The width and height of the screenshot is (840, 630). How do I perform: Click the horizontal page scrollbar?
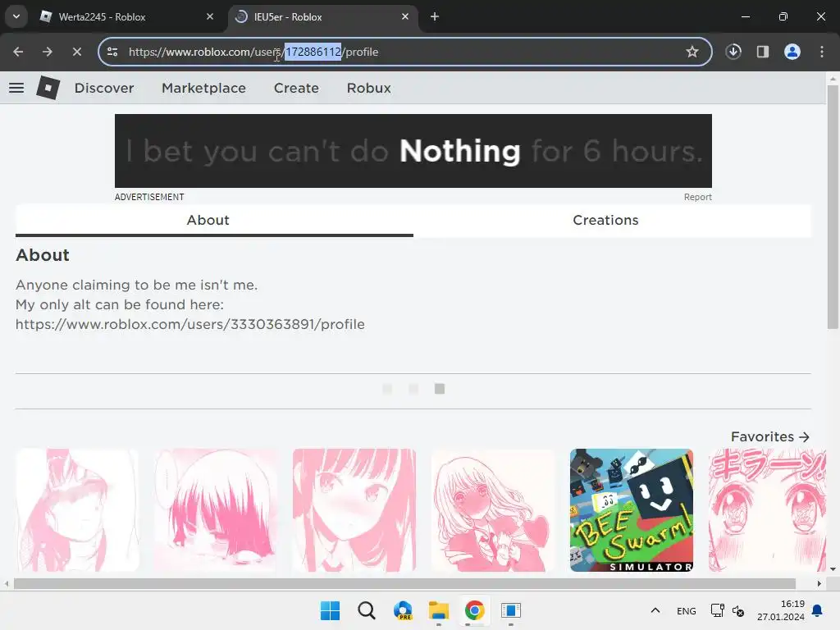(404, 583)
